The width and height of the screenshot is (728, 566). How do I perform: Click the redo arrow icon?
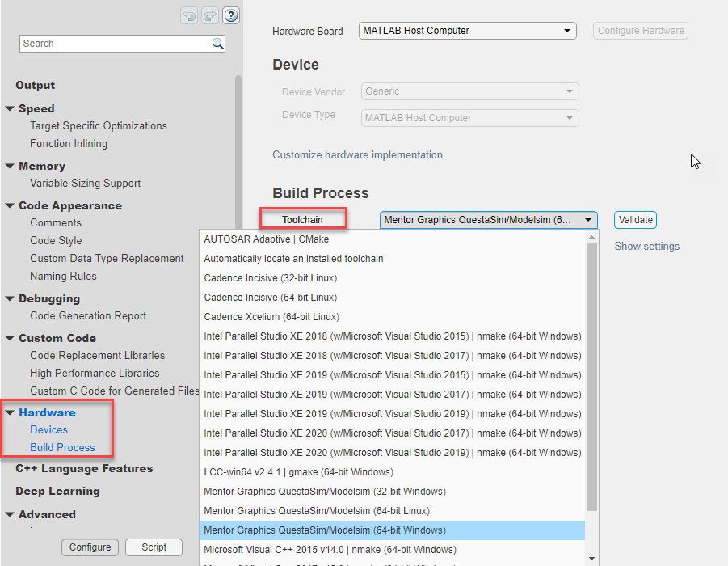[209, 15]
